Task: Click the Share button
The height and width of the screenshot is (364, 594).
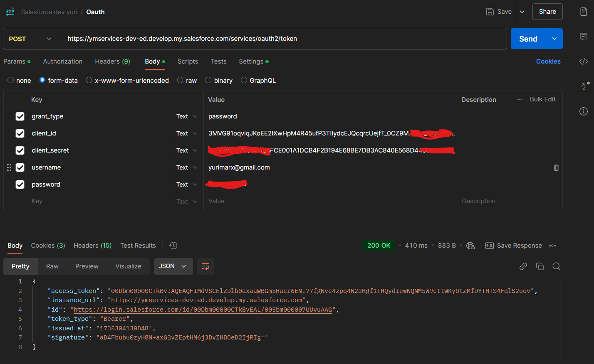Action: [x=547, y=12]
